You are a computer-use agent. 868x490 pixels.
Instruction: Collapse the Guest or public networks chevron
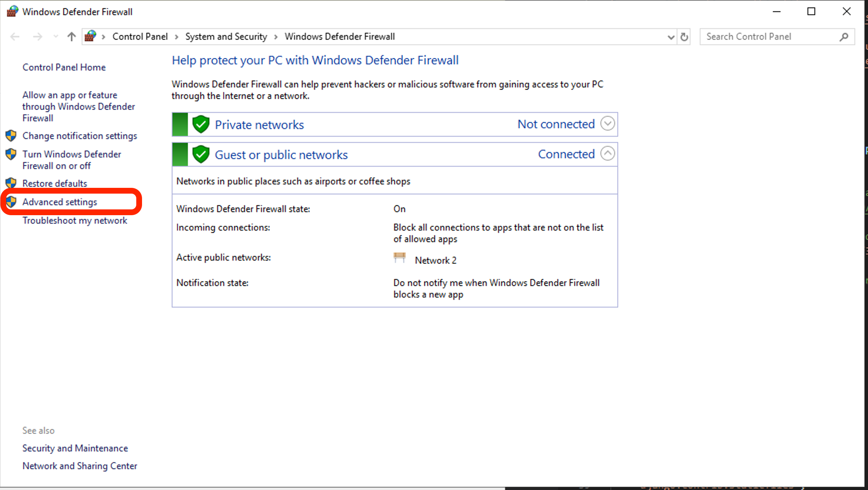(607, 154)
